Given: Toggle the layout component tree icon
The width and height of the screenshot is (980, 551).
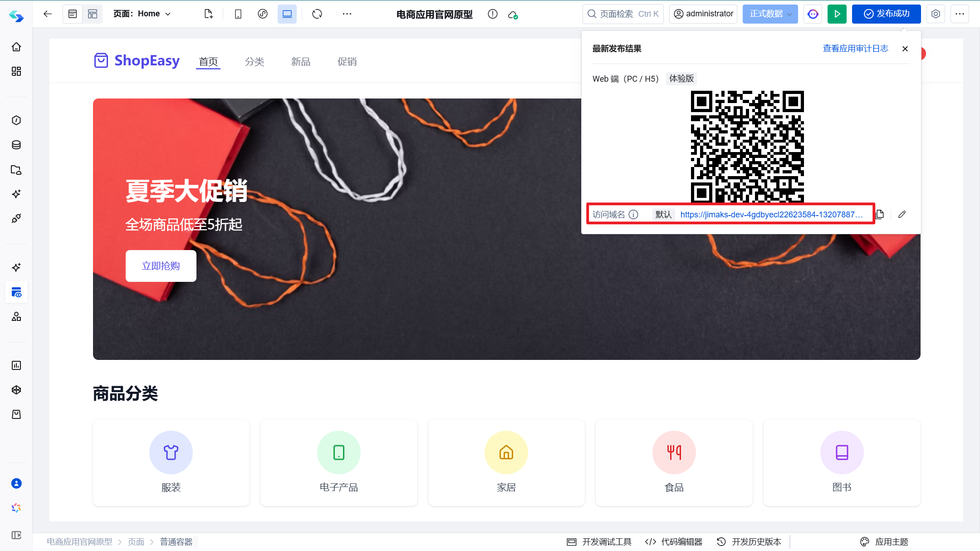Looking at the screenshot, I should tap(93, 14).
